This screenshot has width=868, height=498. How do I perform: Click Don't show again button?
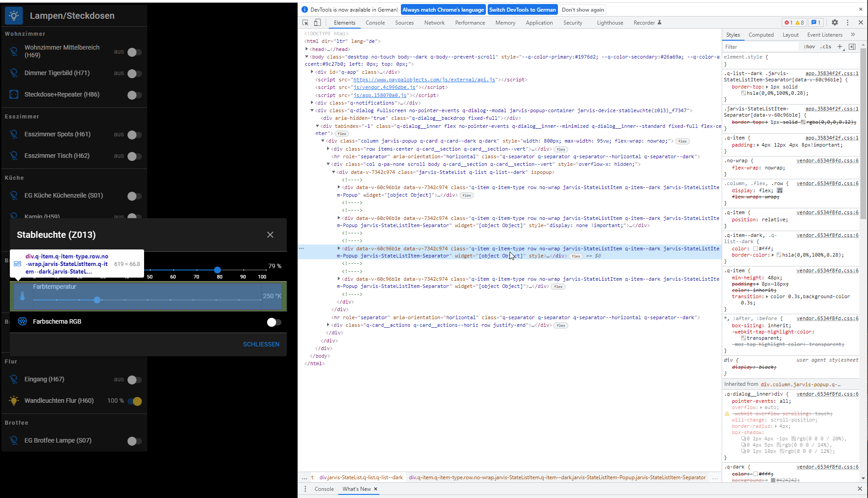tap(583, 9)
